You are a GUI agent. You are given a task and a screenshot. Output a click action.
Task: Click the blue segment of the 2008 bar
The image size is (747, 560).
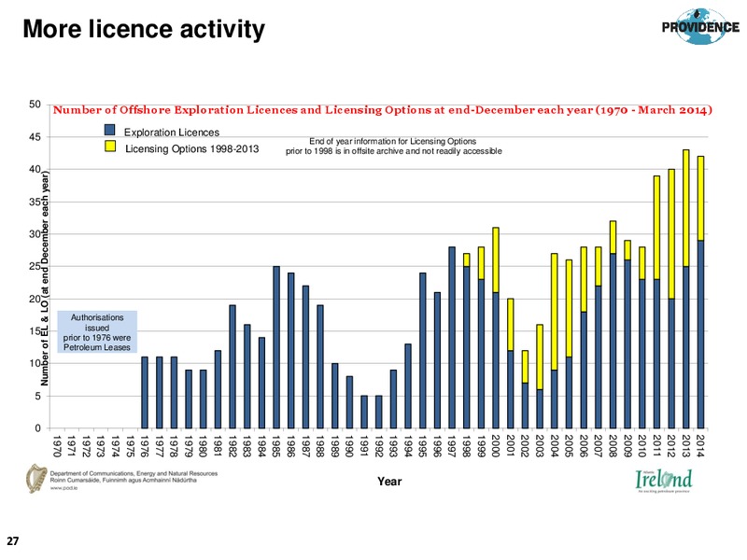tap(613, 341)
